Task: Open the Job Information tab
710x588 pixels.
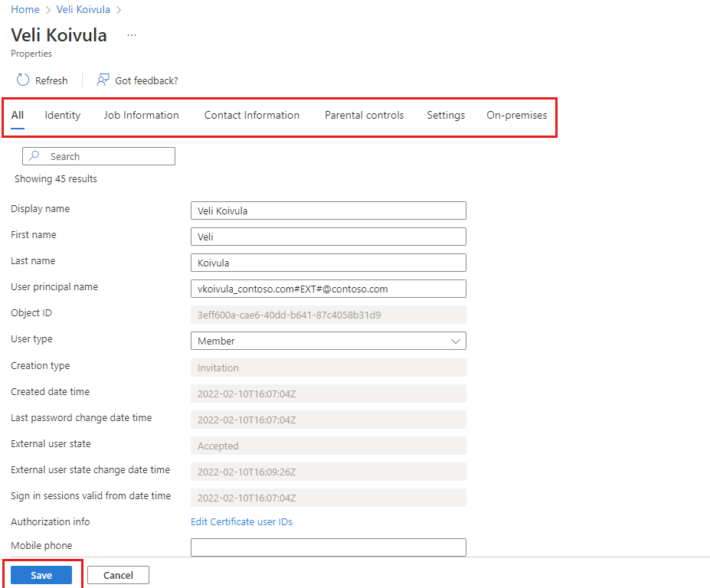Action: point(141,116)
